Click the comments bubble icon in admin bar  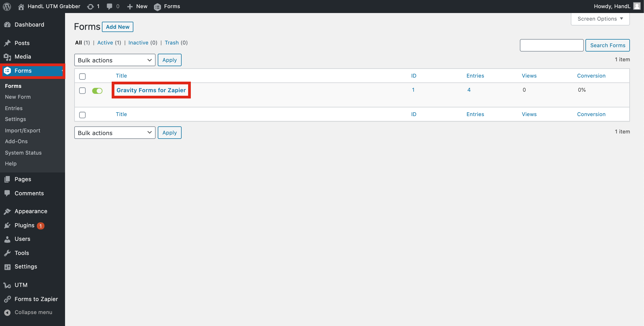coord(110,7)
